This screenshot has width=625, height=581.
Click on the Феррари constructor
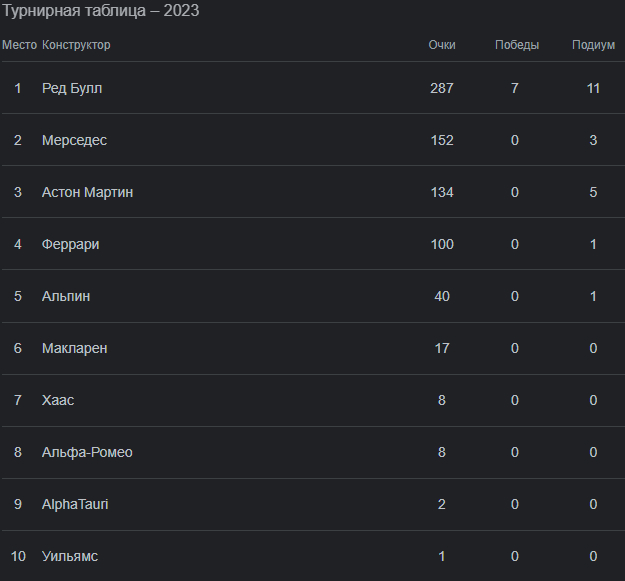pyautogui.click(x=70, y=244)
